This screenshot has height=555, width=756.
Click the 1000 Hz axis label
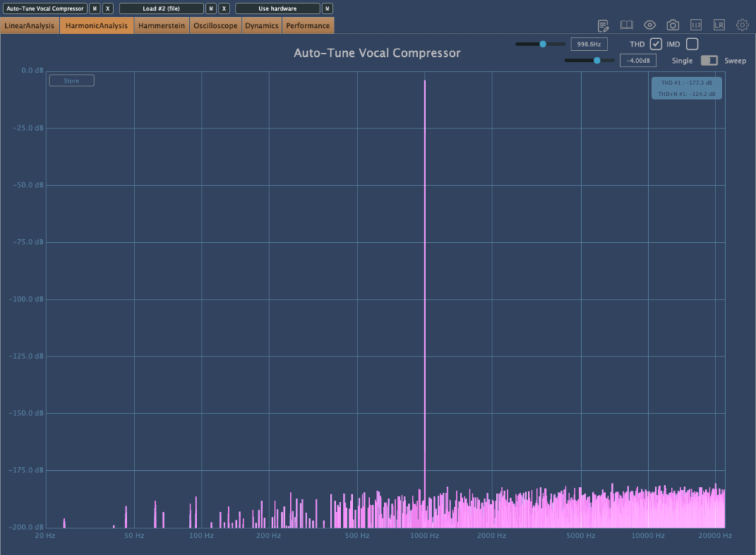click(425, 536)
